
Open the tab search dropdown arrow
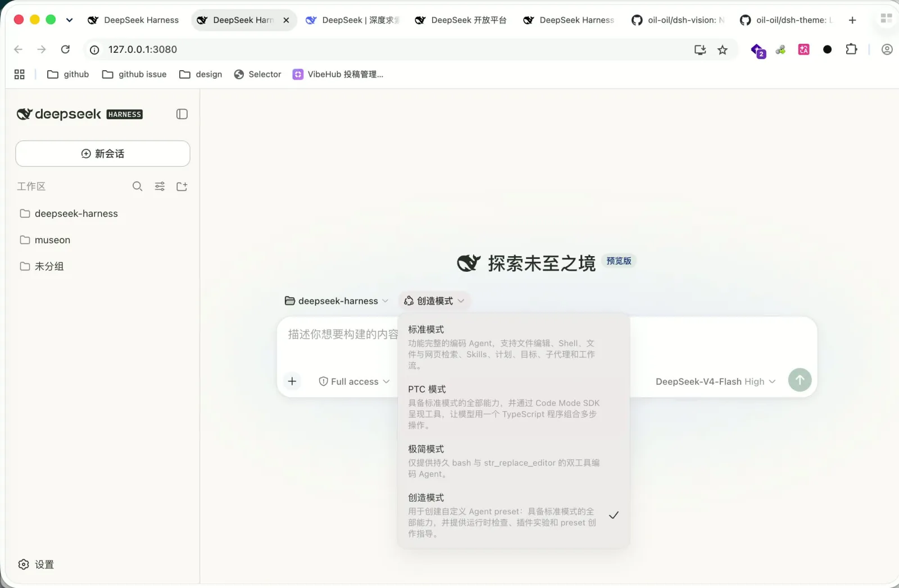(69, 20)
